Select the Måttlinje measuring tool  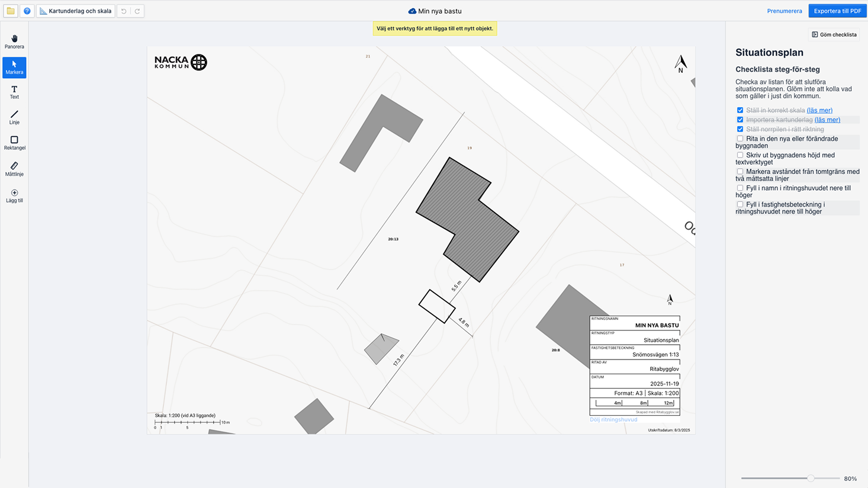(x=14, y=169)
